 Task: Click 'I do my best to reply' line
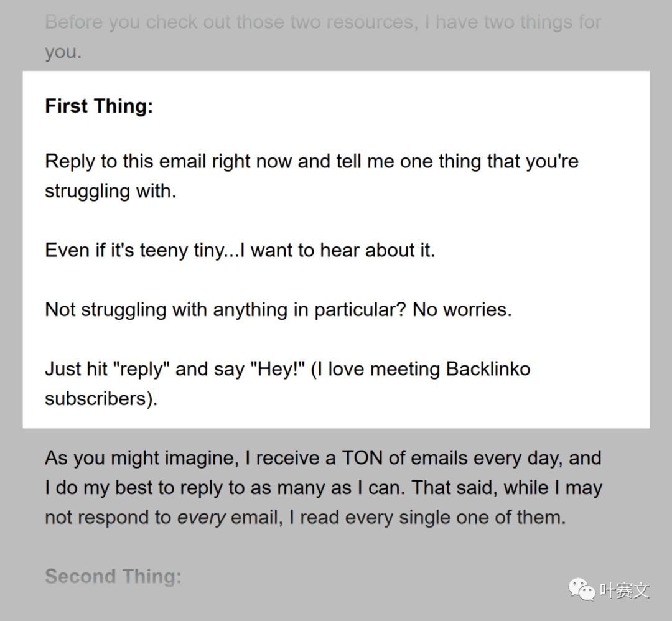pos(324,488)
